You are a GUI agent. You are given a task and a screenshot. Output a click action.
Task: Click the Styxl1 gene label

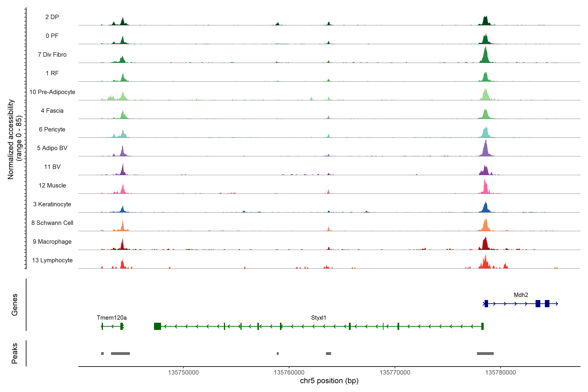point(318,318)
